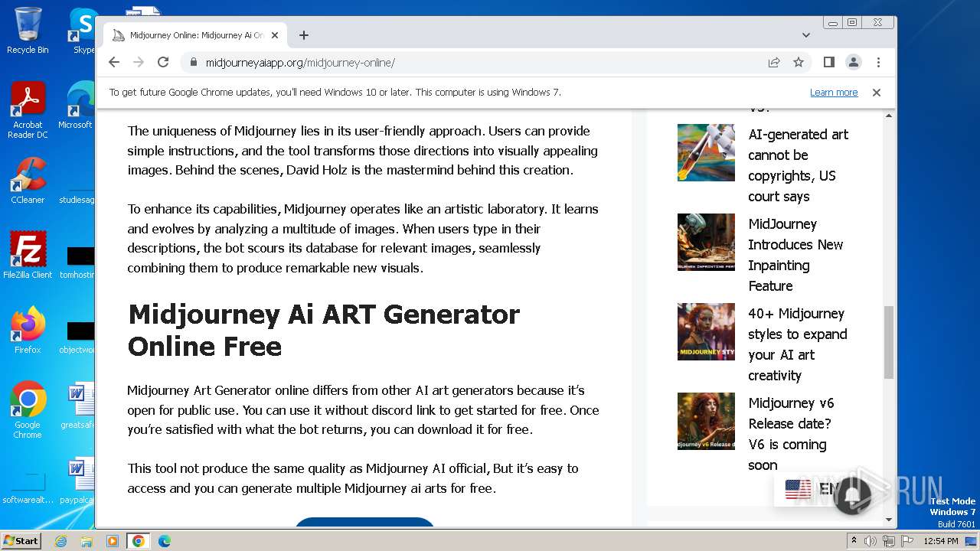Click the scrollbar down arrow
980x551 pixels.
pyautogui.click(x=889, y=520)
